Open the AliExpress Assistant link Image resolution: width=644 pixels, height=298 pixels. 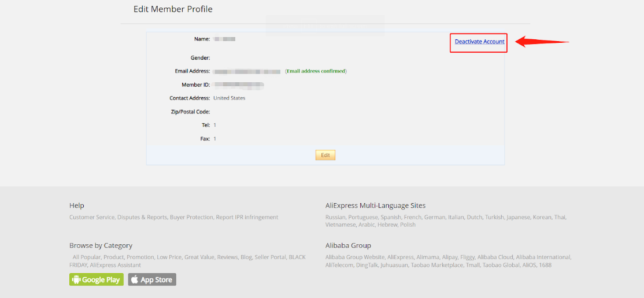116,265
